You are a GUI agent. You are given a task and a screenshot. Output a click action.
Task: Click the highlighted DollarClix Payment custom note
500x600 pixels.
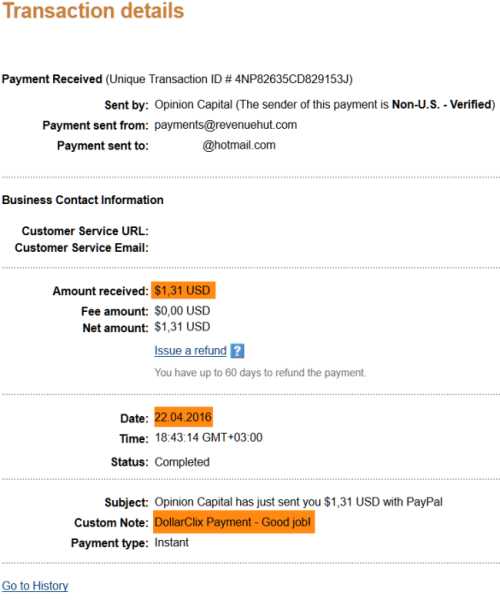pyautogui.click(x=234, y=522)
